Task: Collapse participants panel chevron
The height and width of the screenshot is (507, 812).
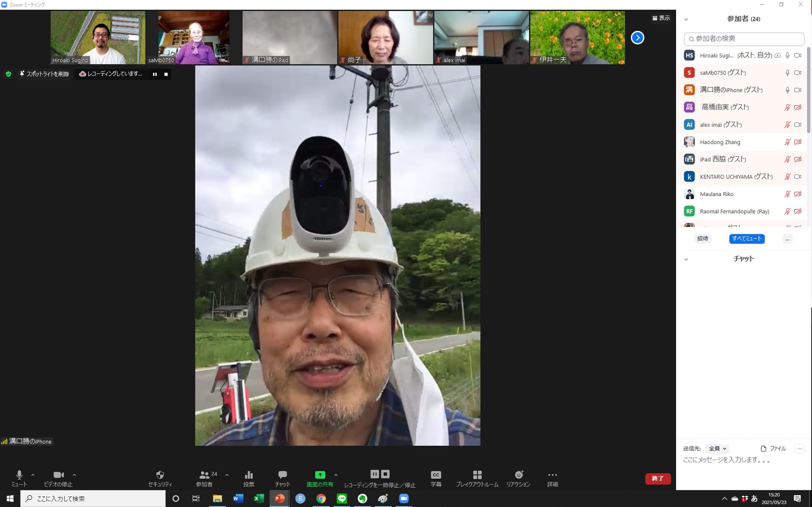Action: (686, 19)
